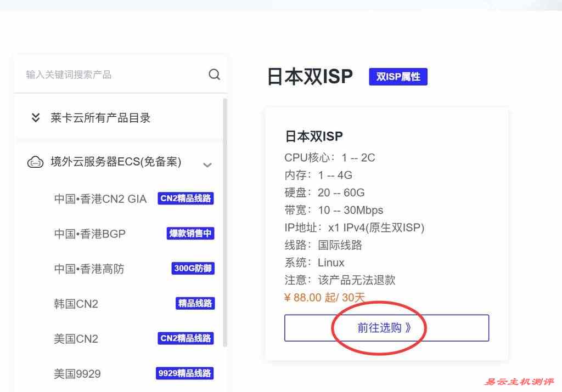Select 境外云服务器ECS(免备案) category
Screen dimensions: 562x392
point(116,162)
